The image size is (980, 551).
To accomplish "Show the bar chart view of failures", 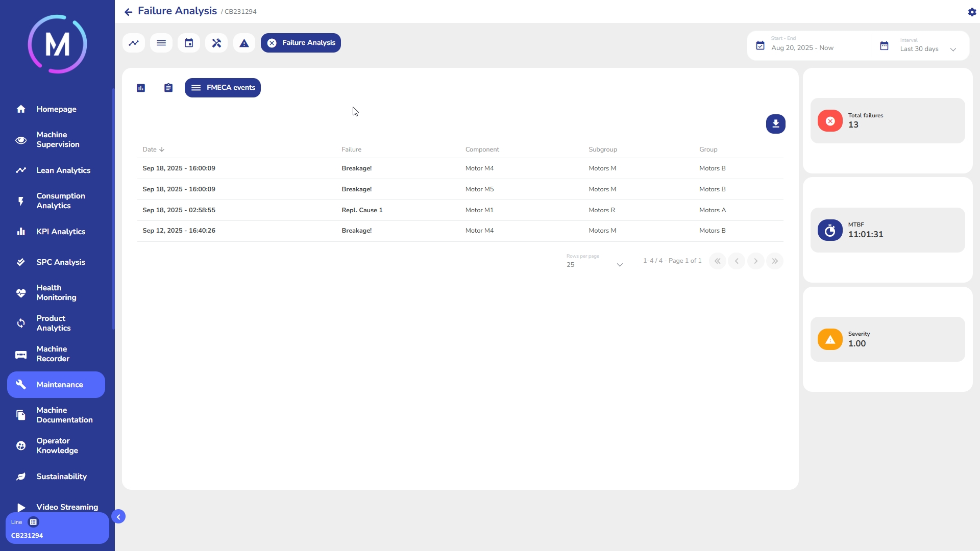I will click(141, 88).
